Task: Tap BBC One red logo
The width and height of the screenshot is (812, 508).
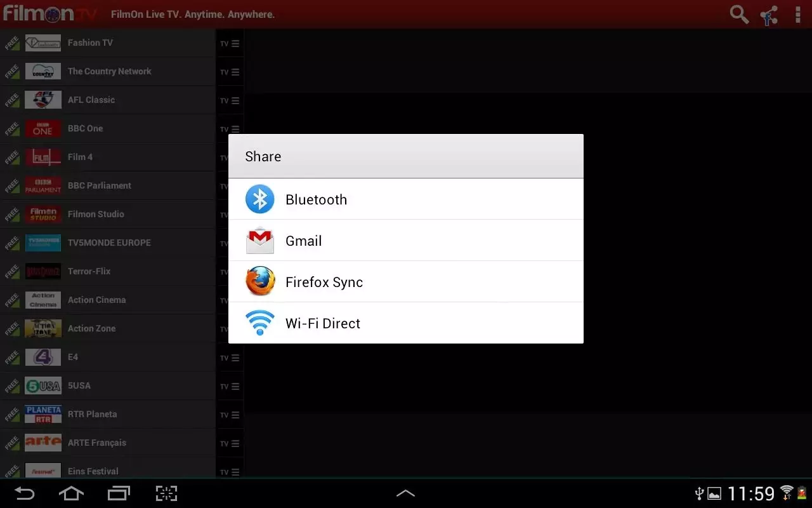Action: pyautogui.click(x=43, y=128)
